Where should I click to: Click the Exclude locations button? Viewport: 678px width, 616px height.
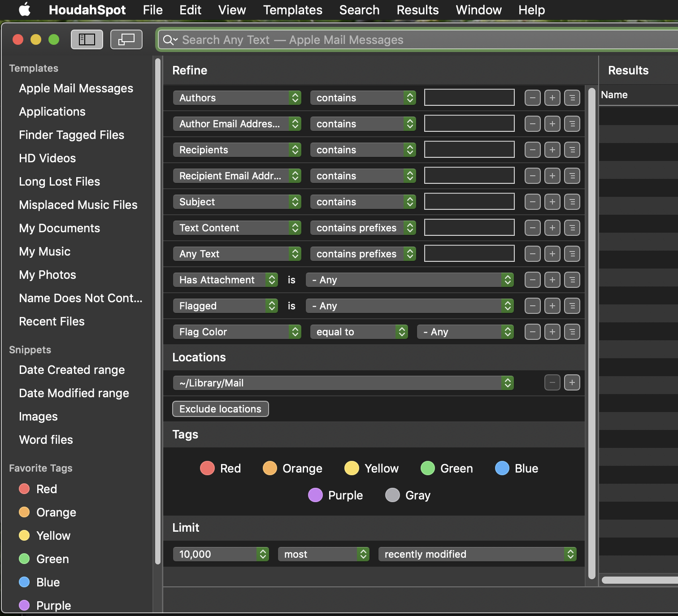point(221,409)
